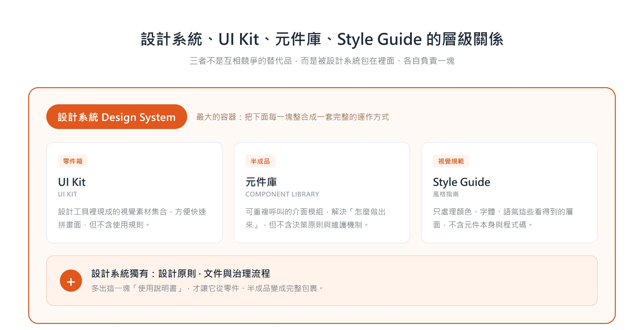
Task: Click UI Kit description 設計工具裡現成的視覺素材集合
Action: (132, 218)
